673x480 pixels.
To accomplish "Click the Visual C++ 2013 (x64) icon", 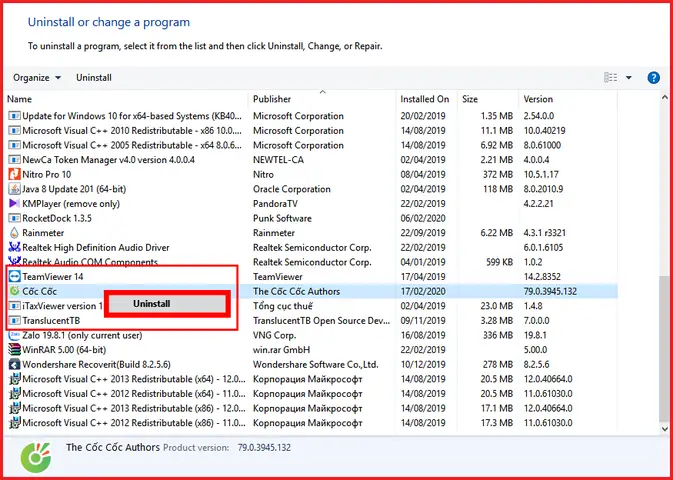I will (15, 379).
